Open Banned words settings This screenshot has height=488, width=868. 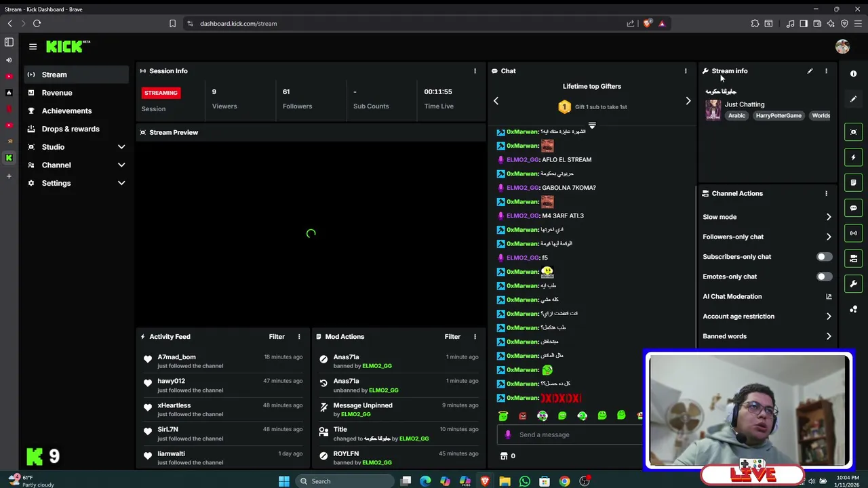(x=767, y=336)
